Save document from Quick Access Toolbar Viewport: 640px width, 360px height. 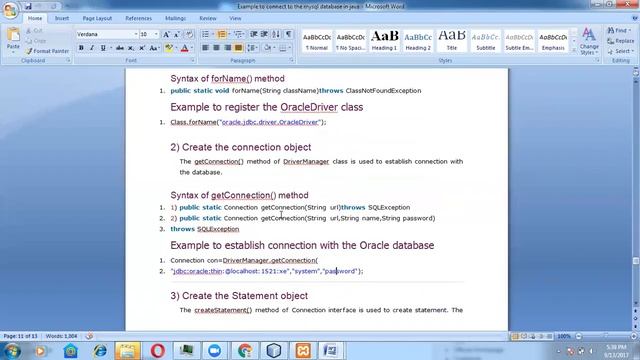pyautogui.click(x=28, y=7)
